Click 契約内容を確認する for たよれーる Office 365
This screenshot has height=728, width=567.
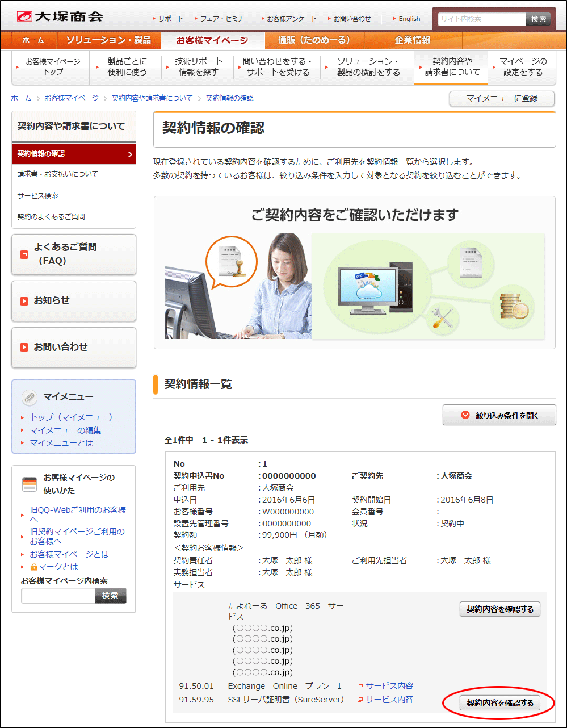[500, 609]
